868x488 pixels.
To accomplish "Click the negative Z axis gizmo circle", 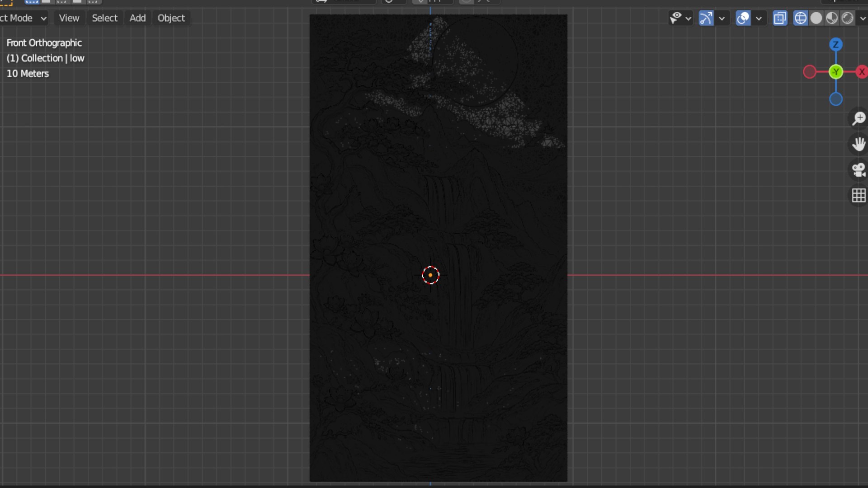I will 835,99.
